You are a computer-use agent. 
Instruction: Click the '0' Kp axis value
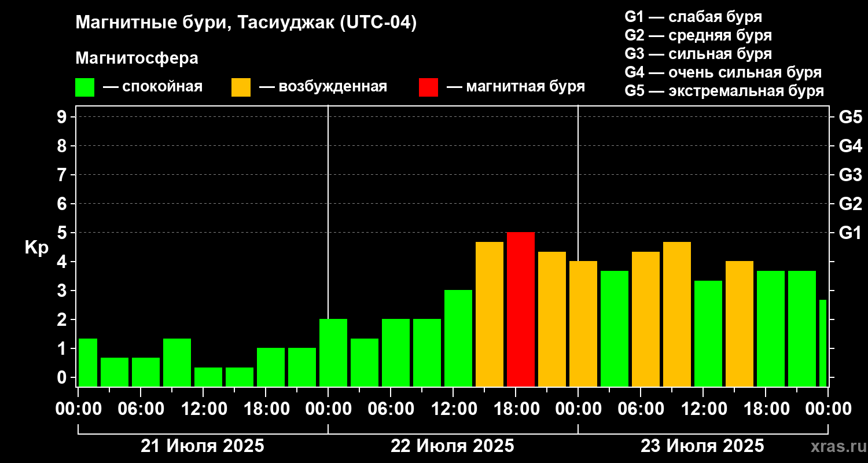pyautogui.click(x=63, y=377)
